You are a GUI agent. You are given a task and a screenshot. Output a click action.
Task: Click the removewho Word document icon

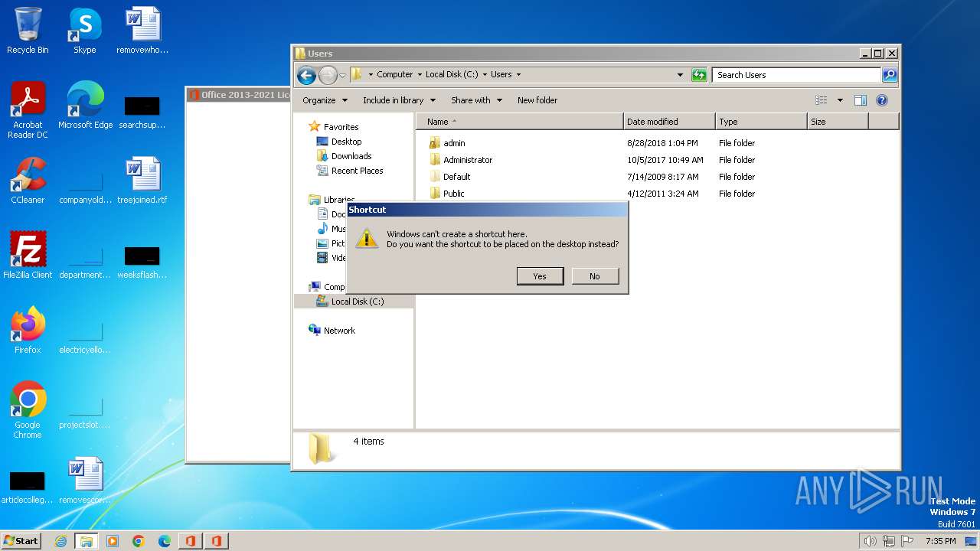click(x=142, y=31)
